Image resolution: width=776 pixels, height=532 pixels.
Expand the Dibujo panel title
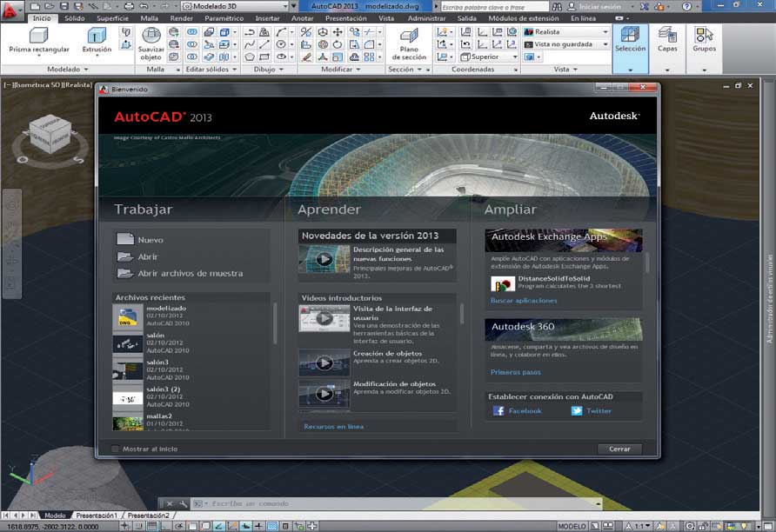[x=269, y=70]
